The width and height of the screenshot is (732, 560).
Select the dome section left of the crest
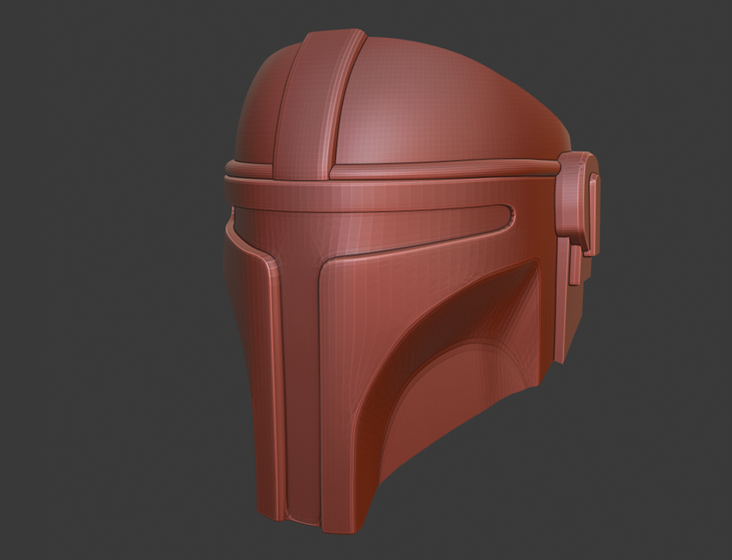[263, 112]
